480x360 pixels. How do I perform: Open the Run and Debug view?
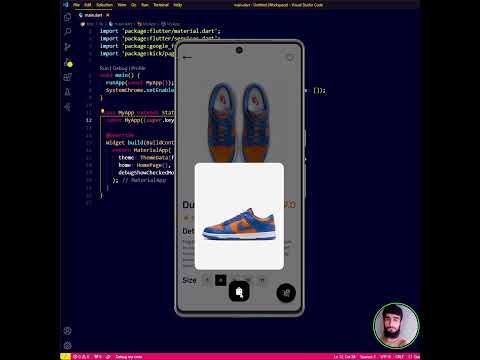68,62
